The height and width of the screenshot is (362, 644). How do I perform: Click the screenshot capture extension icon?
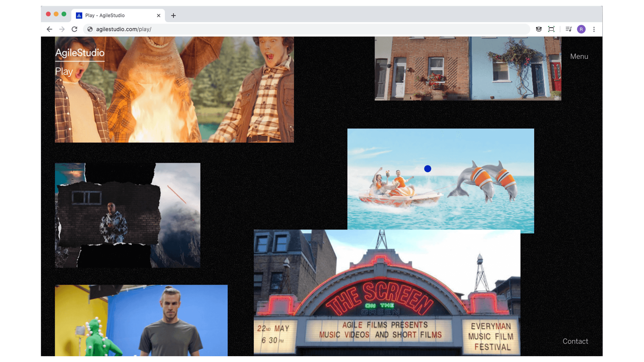[551, 29]
